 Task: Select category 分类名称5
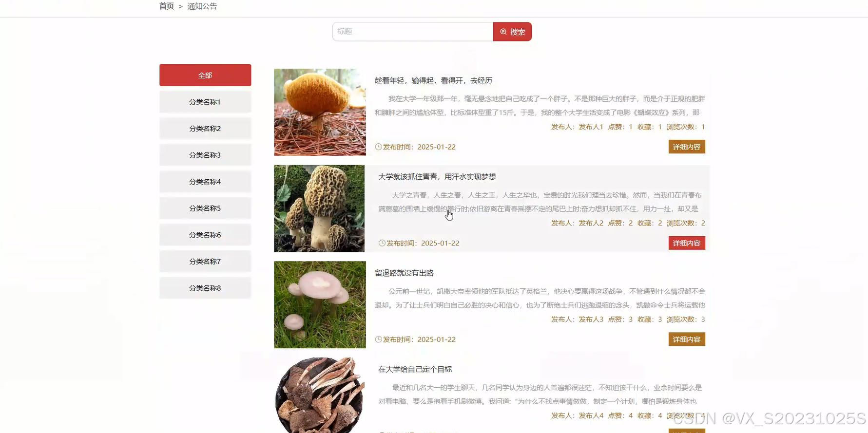point(205,208)
